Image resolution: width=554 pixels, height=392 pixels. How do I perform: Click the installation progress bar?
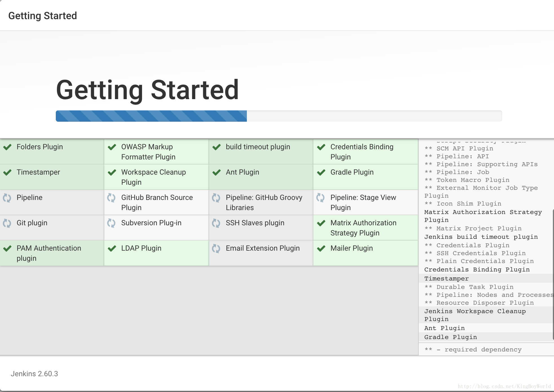click(x=279, y=116)
